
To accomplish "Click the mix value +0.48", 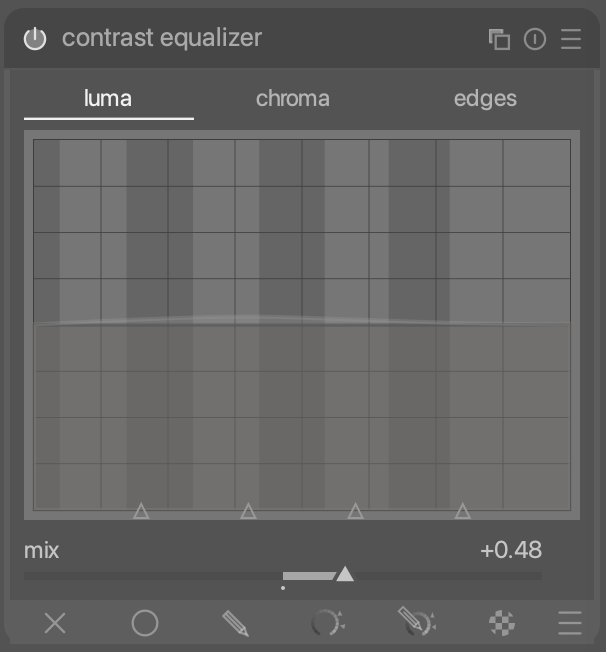I will point(510,550).
